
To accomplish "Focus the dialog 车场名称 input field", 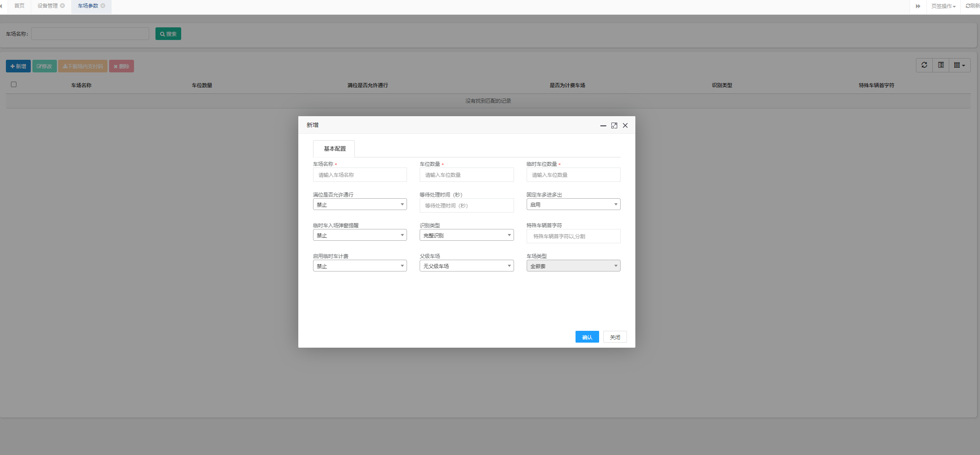I will coord(360,175).
